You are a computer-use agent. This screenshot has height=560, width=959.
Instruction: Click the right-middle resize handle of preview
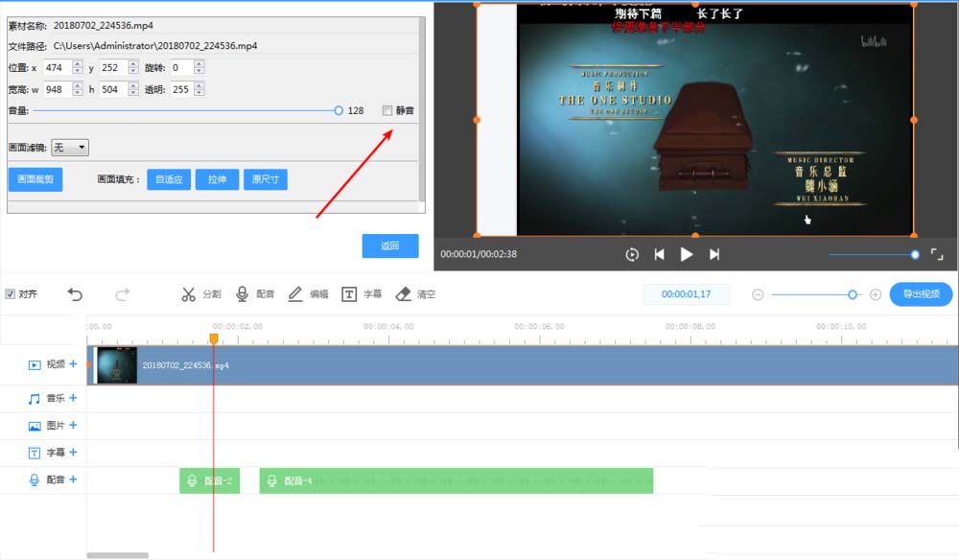914,121
